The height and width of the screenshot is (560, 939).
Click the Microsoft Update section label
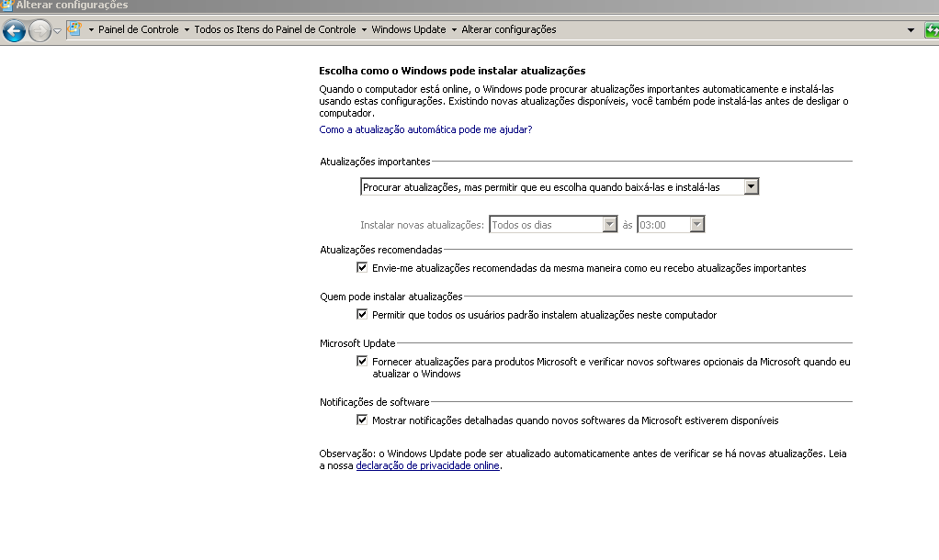pos(357,343)
